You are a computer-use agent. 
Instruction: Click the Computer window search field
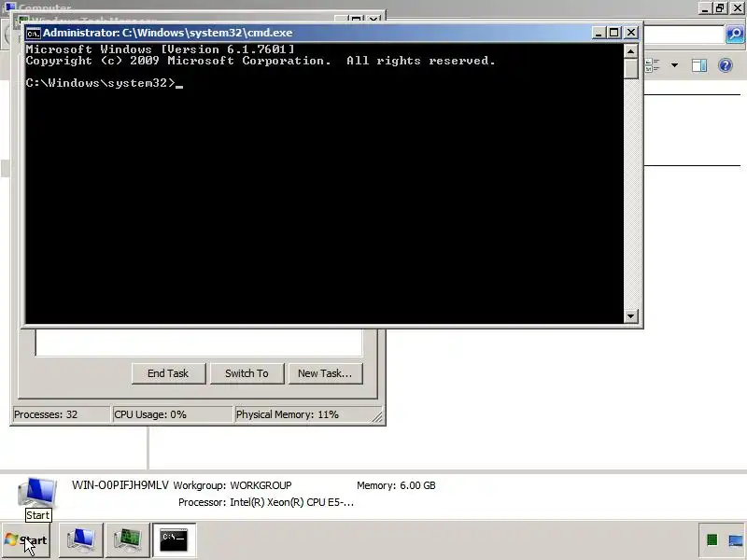click(684, 35)
